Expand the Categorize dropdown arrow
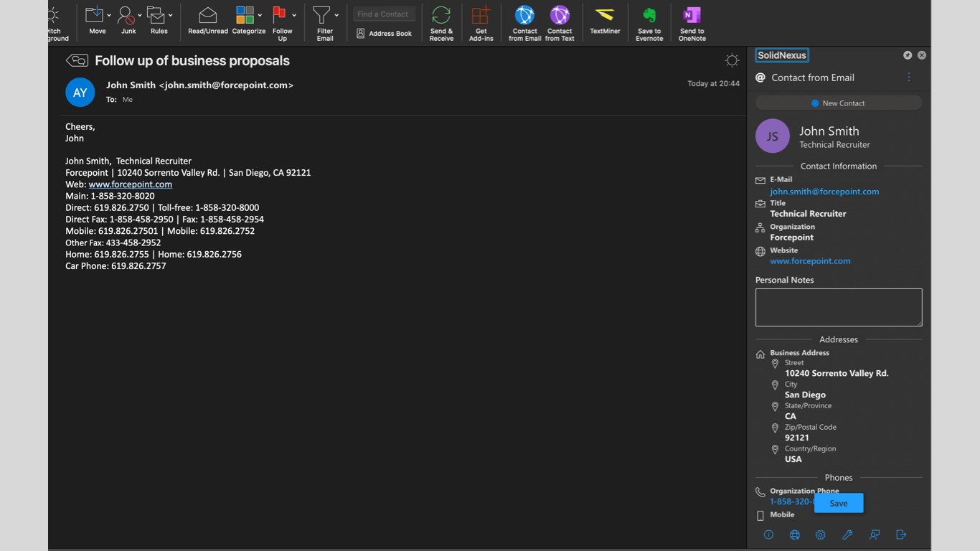This screenshot has height=551, width=980. point(260,15)
